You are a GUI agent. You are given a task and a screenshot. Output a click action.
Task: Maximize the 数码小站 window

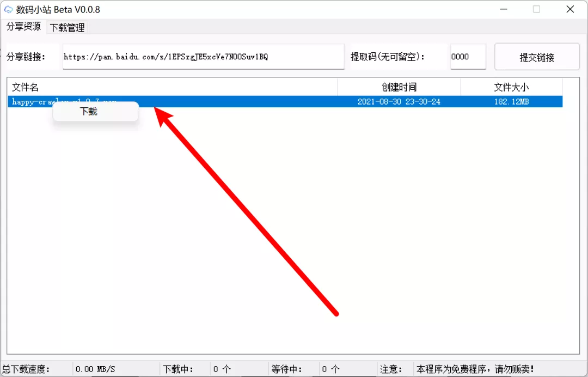pyautogui.click(x=537, y=9)
